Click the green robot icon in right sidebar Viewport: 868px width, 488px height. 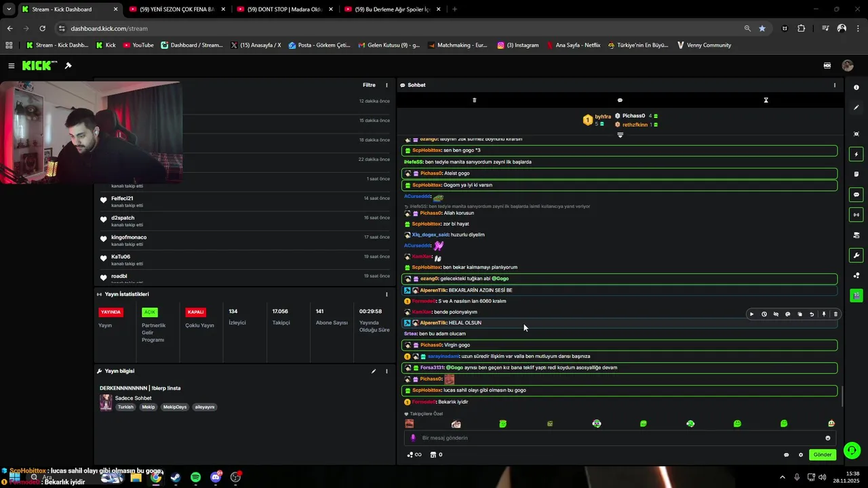click(x=856, y=296)
